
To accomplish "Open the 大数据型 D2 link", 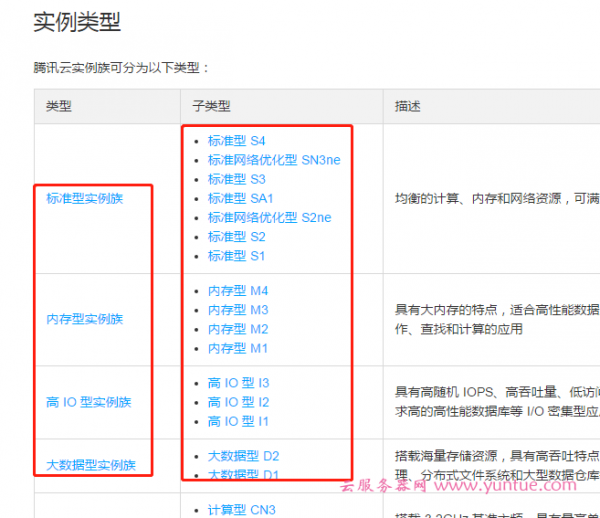I will [243, 456].
